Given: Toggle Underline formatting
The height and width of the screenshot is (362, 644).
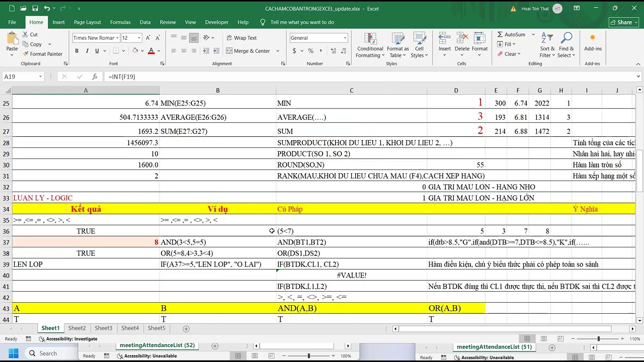Looking at the screenshot, I should [x=97, y=51].
